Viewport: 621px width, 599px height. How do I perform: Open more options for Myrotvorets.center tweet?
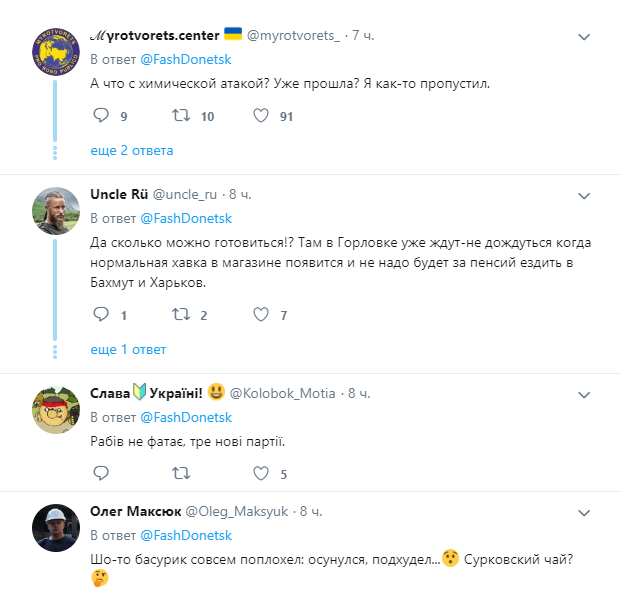tap(586, 35)
